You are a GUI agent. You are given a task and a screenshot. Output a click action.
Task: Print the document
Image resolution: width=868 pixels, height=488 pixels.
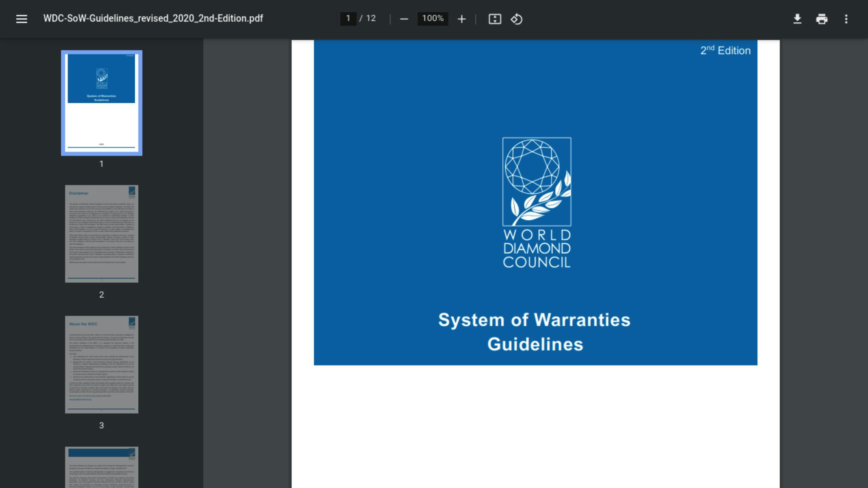[x=822, y=19]
